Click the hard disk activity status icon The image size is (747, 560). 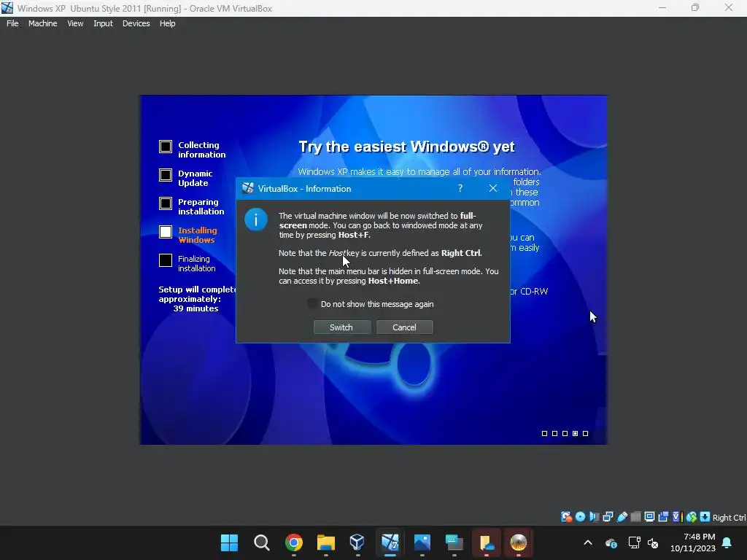click(566, 517)
